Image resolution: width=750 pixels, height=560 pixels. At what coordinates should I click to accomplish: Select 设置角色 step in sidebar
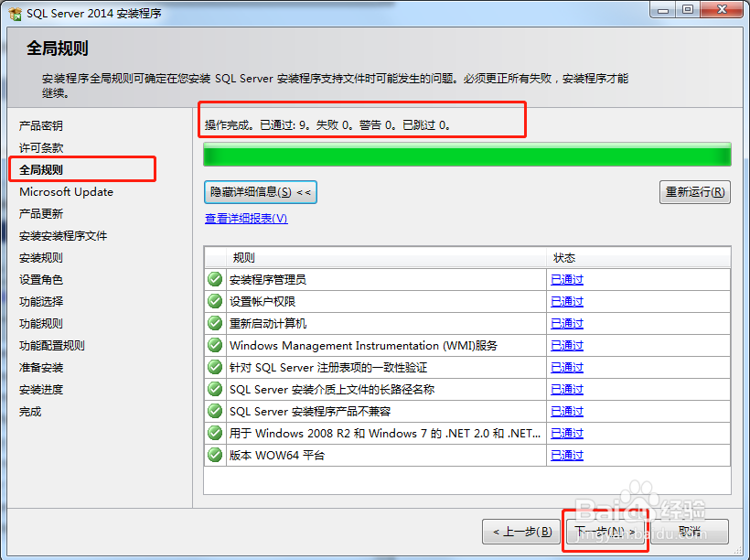(40, 279)
